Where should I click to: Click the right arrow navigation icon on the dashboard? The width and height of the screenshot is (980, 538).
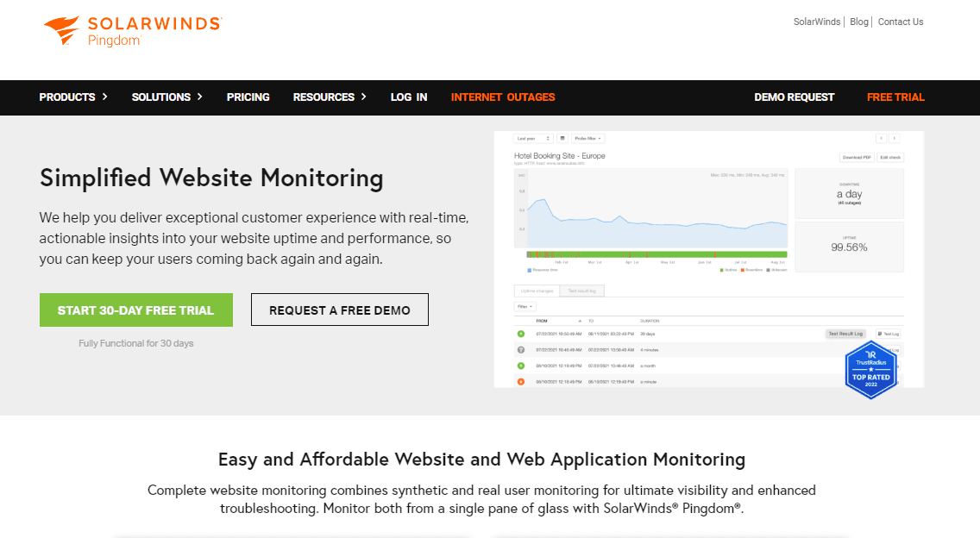(x=894, y=137)
